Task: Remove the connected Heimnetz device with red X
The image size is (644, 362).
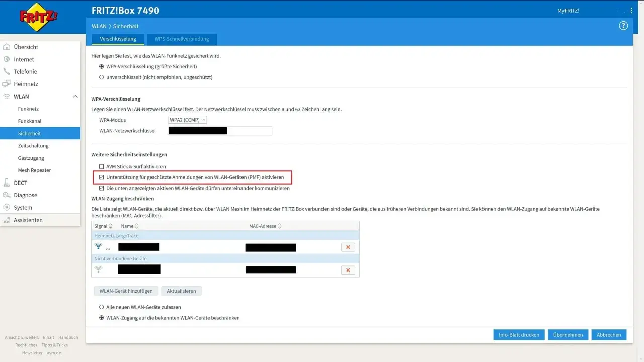Action: click(x=348, y=247)
